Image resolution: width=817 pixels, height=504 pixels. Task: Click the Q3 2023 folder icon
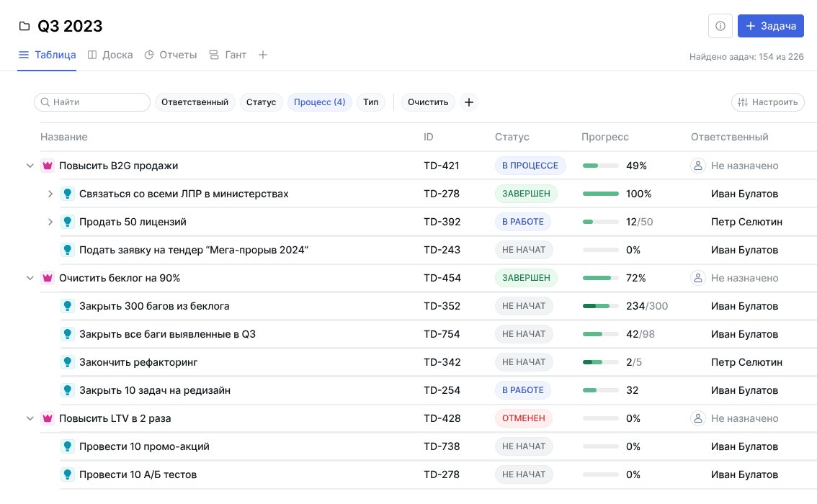tap(25, 27)
